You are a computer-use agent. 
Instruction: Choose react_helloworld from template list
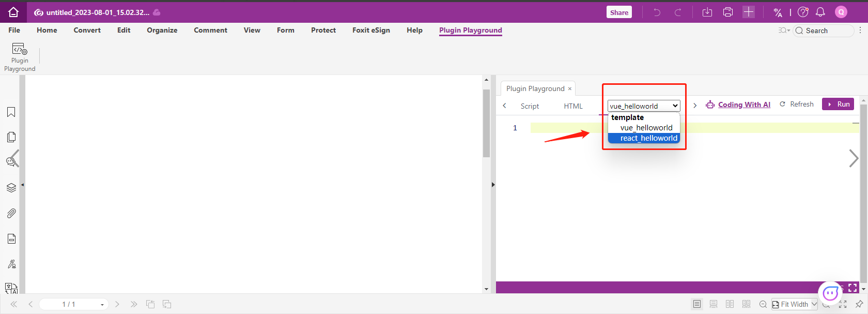coord(648,138)
